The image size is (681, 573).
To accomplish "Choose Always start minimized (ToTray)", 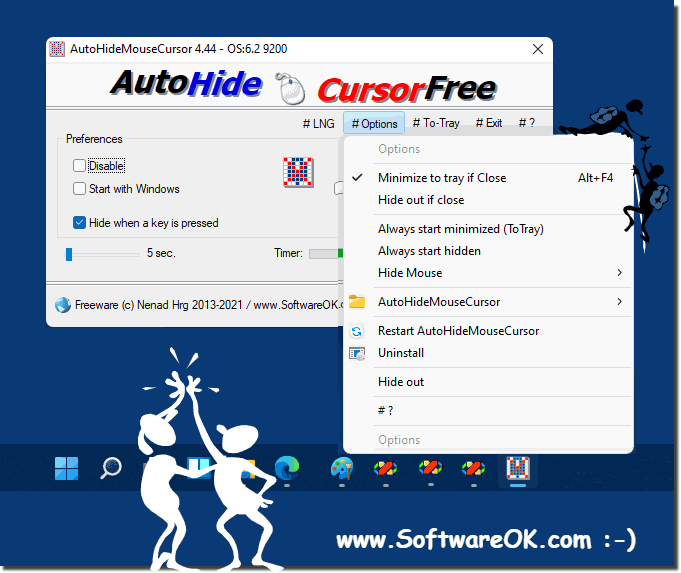I will coord(488,229).
